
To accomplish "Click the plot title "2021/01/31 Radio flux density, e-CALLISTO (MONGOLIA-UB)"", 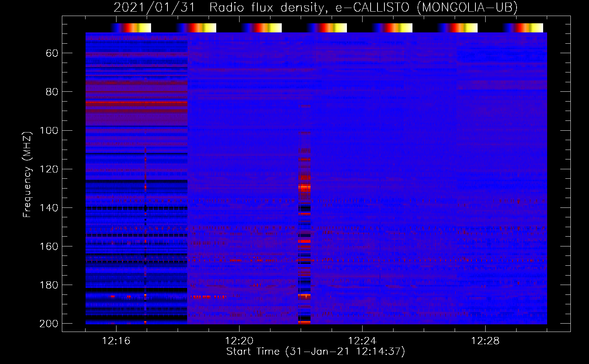I will click(x=316, y=7).
